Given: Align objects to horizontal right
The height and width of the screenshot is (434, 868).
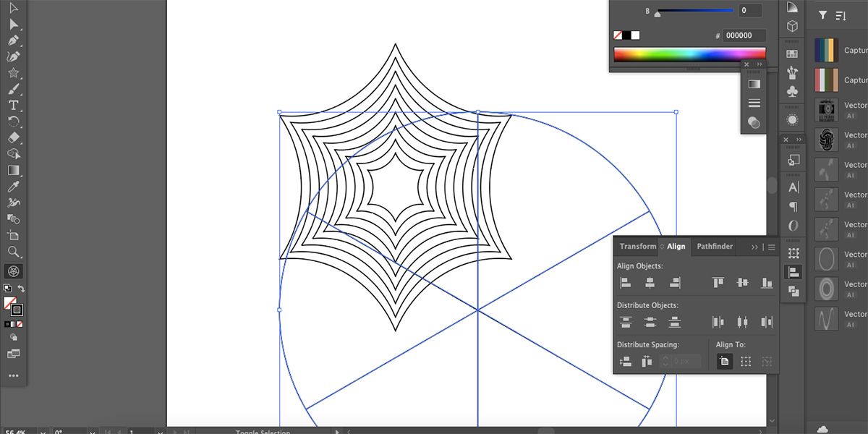Looking at the screenshot, I should click(x=674, y=283).
